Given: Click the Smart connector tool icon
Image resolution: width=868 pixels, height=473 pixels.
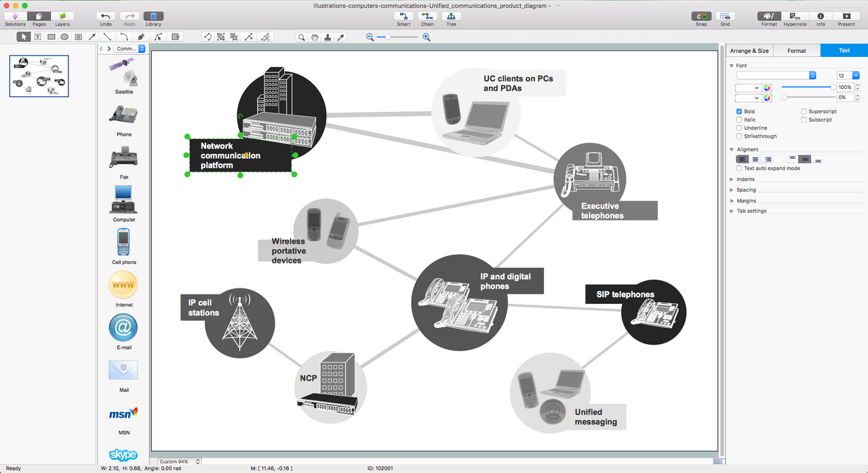Looking at the screenshot, I should click(403, 16).
